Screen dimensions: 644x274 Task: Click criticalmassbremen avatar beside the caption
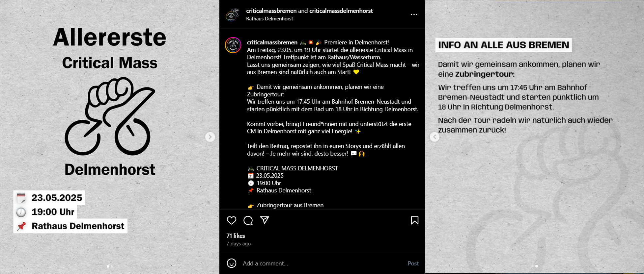click(x=233, y=45)
